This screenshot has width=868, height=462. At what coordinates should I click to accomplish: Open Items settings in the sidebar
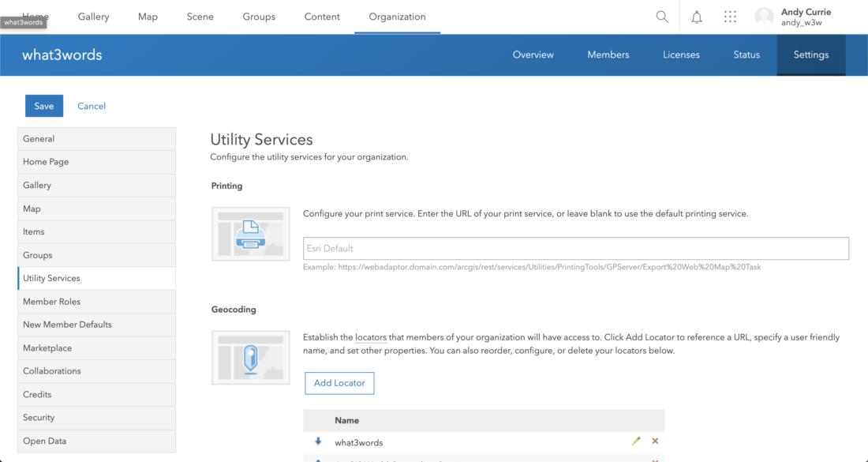97,231
